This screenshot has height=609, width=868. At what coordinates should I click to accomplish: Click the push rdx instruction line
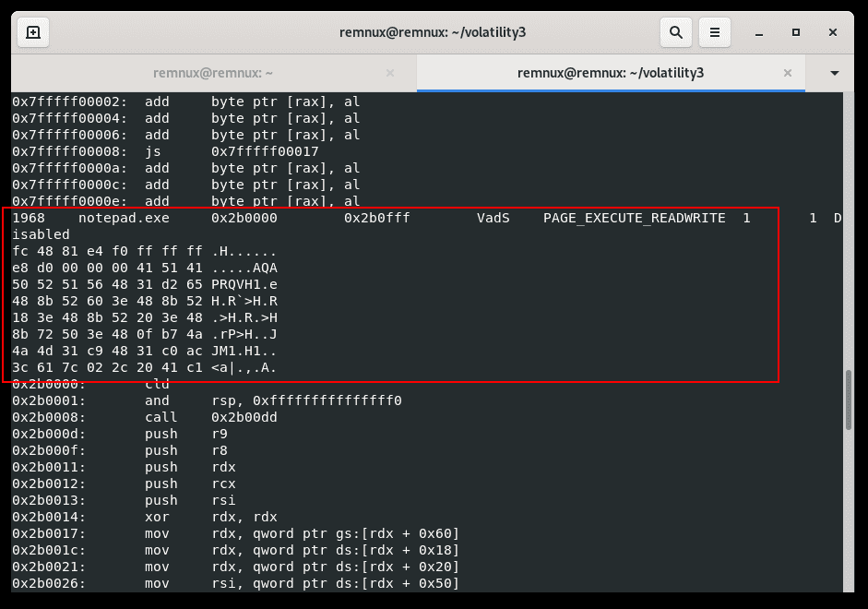(124, 467)
